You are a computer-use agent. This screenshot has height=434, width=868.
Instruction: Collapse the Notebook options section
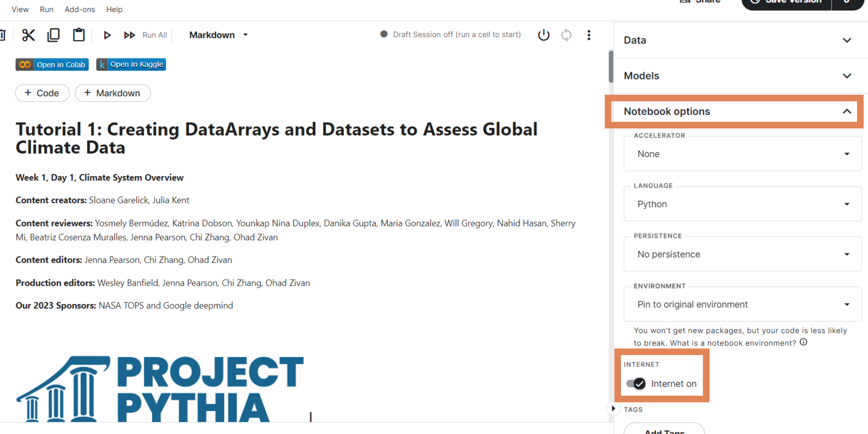click(x=847, y=111)
